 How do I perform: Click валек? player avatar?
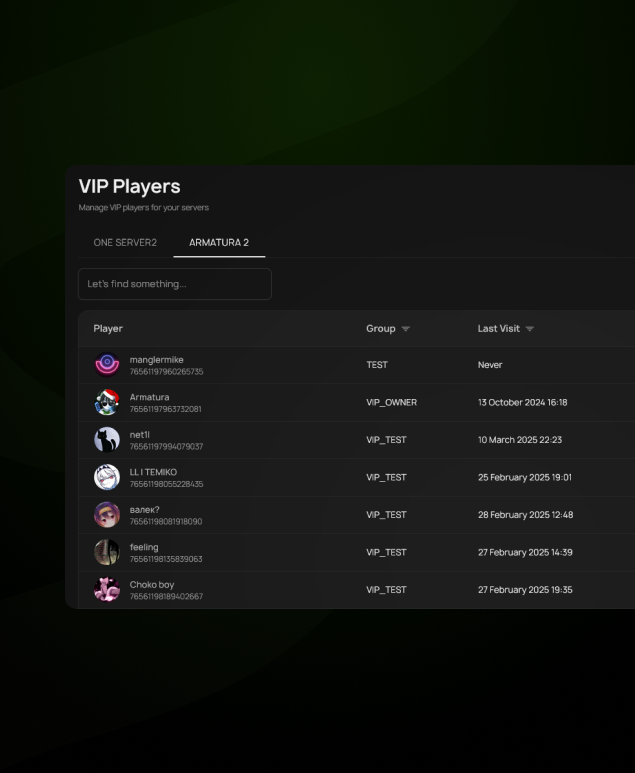[106, 515]
